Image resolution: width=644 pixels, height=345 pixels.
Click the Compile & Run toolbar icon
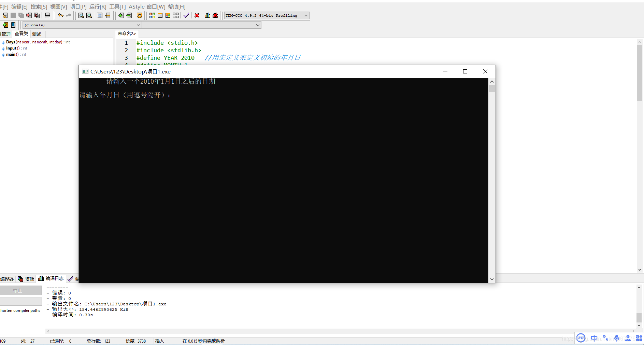[x=168, y=15]
